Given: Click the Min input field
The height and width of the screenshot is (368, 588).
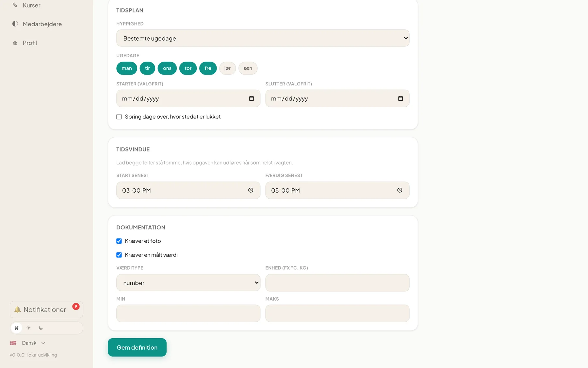Looking at the screenshot, I should tap(188, 313).
